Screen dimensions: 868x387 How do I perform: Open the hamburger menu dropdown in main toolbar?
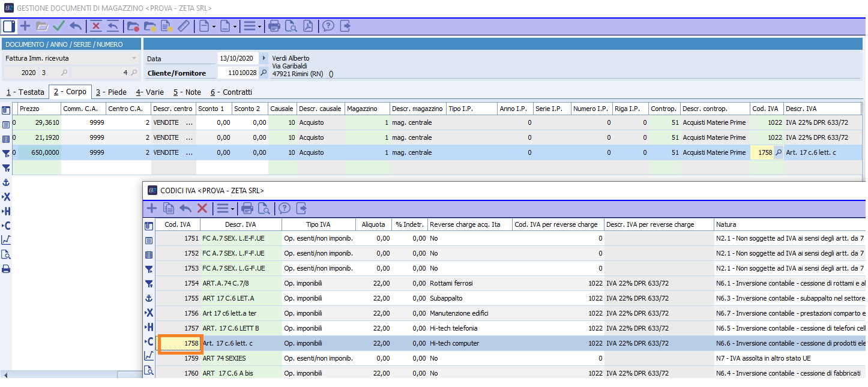pyautogui.click(x=252, y=26)
